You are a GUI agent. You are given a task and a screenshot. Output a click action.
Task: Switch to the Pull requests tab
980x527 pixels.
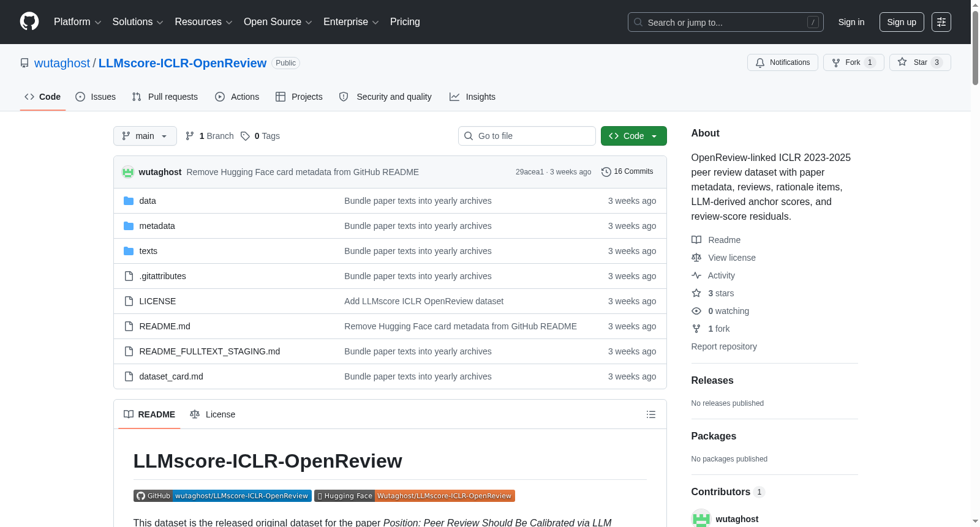click(x=165, y=97)
